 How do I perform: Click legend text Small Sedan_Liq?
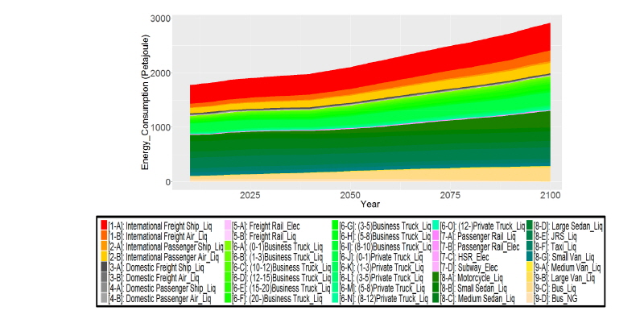point(482,288)
